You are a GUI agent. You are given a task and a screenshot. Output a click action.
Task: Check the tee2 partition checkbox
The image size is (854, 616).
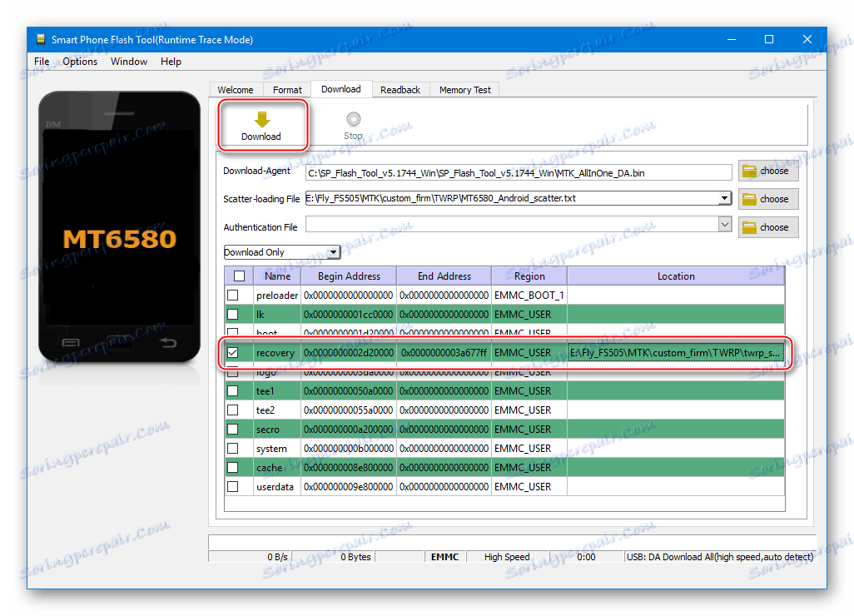coord(233,410)
